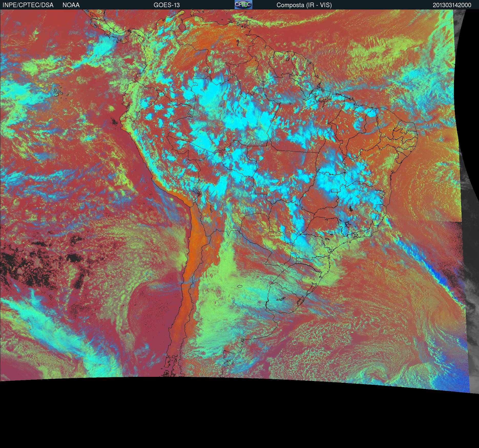Click the INPE/CPTEC/DSA header text
479x448 pixels.
[x=28, y=5]
